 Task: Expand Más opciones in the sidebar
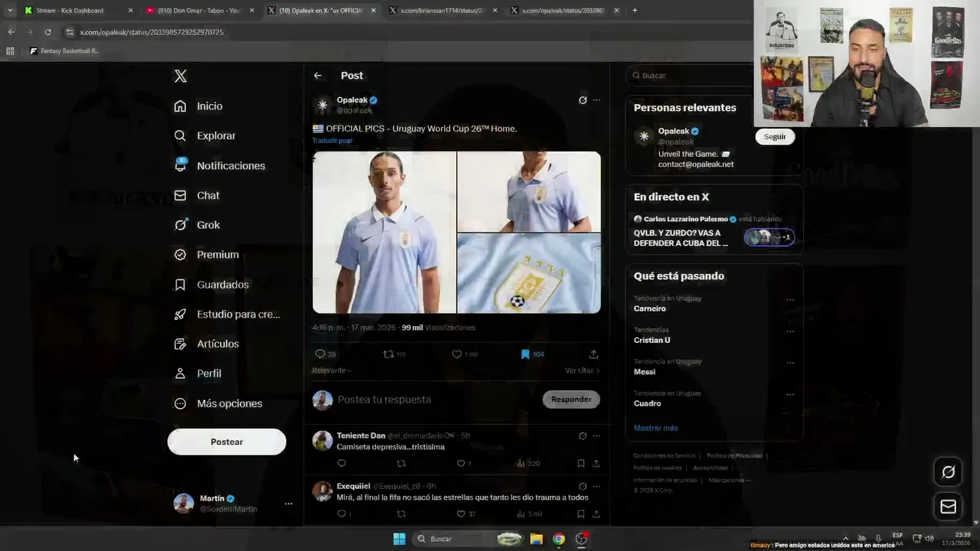[x=218, y=403]
